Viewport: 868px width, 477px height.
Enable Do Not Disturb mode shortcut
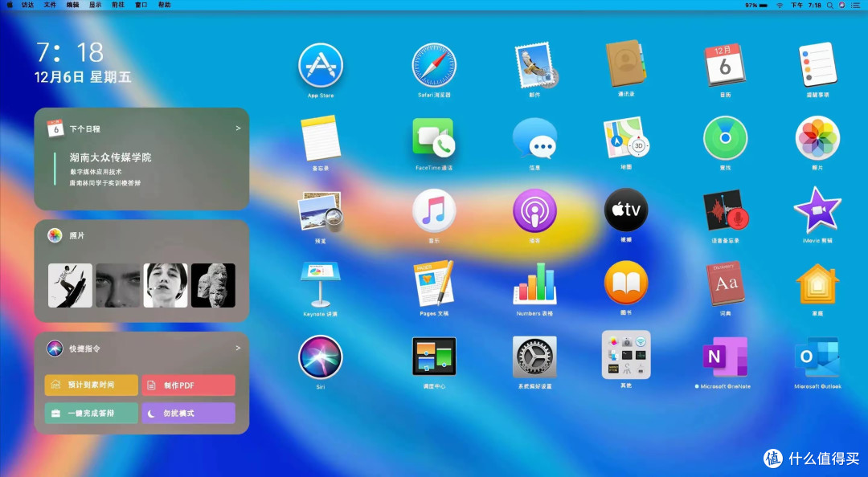point(188,413)
